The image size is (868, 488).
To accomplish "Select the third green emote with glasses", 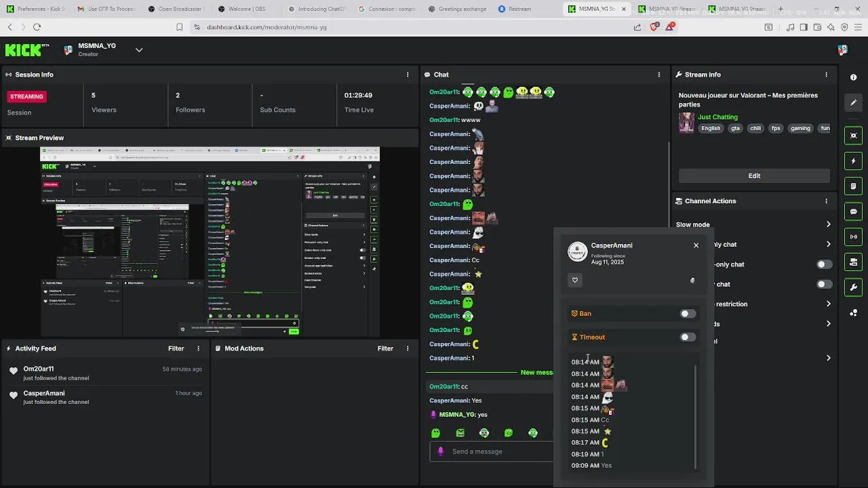I will (484, 433).
